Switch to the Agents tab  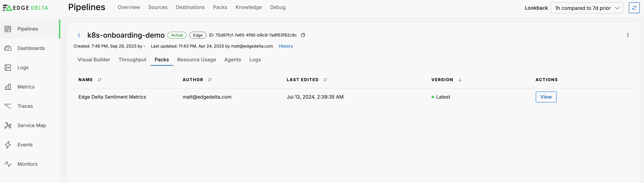point(233,60)
